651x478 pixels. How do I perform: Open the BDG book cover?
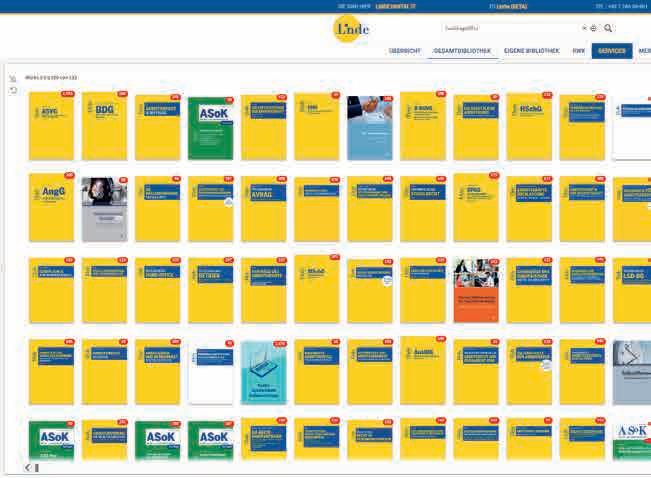tap(105, 126)
